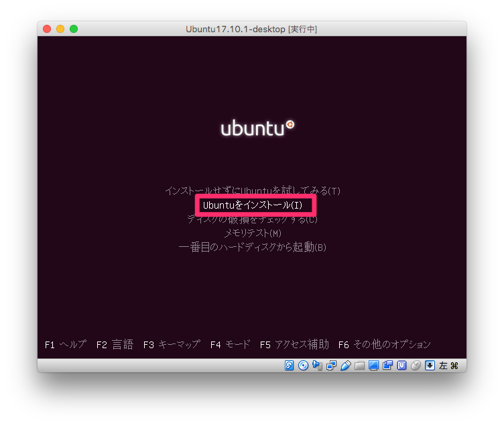Select 'Ubuntuをインストール(I)' boot option
This screenshot has height=426, width=504.
point(253,205)
